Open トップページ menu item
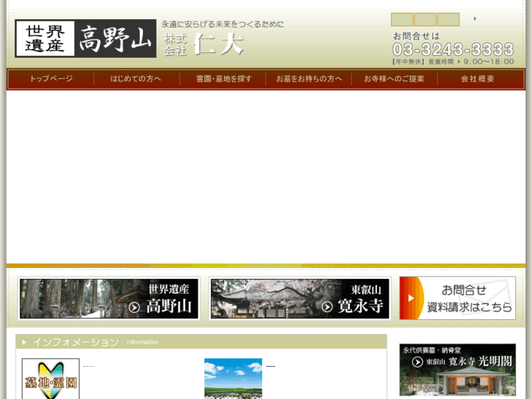532x399 pixels. 51,79
